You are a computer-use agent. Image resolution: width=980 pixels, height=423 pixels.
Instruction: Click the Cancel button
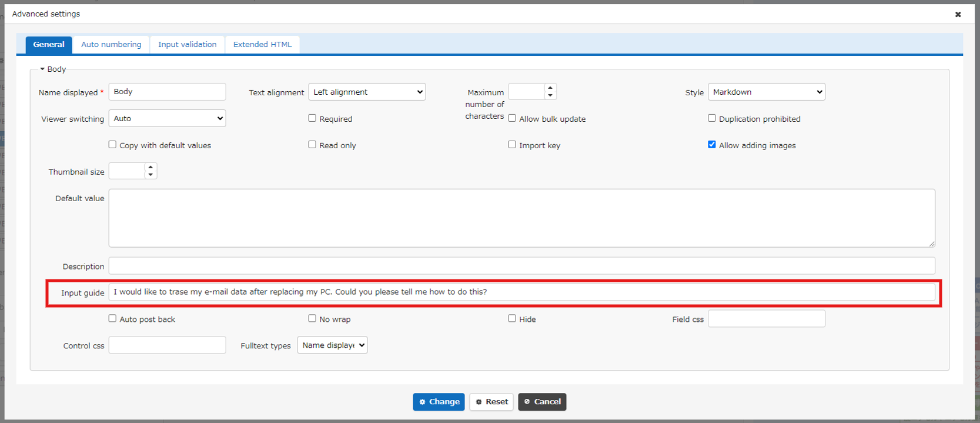point(542,402)
